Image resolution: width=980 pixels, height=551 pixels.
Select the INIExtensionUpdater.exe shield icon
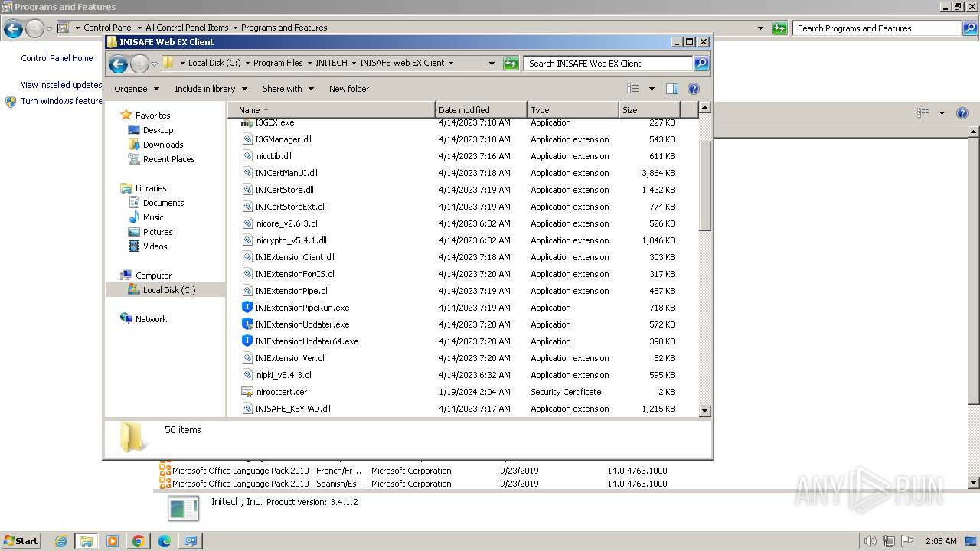click(x=247, y=324)
